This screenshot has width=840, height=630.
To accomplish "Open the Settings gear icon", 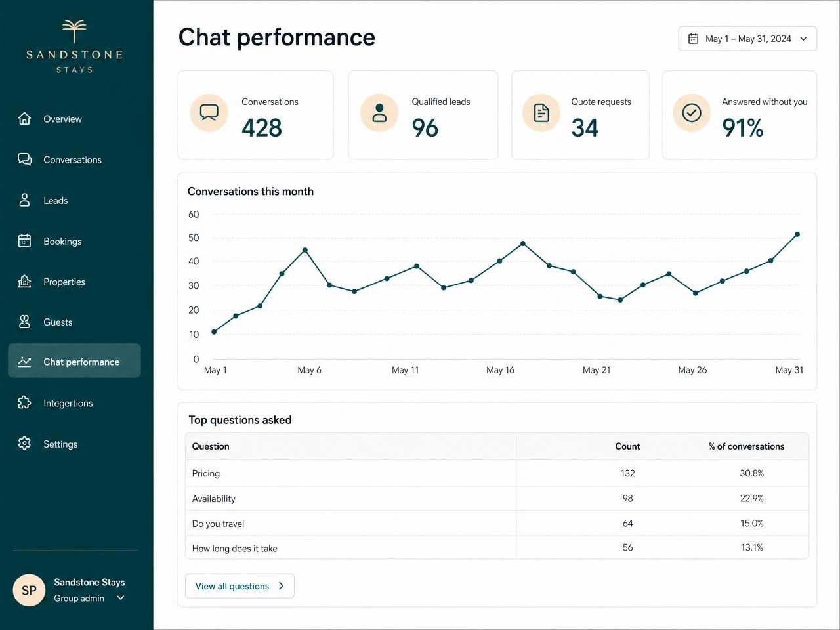I will tap(24, 443).
